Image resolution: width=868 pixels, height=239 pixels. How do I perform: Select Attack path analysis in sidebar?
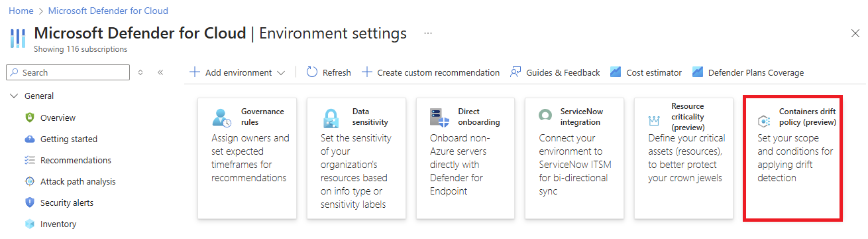pos(78,181)
